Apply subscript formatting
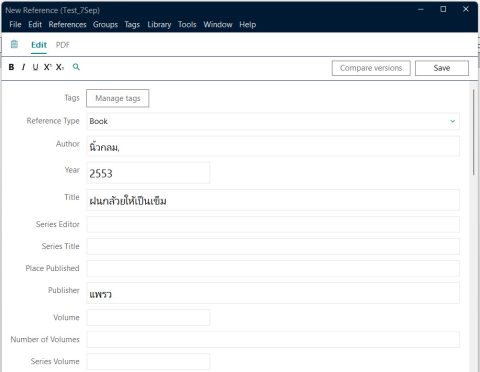Viewport: 480px width, 372px height. pos(60,67)
